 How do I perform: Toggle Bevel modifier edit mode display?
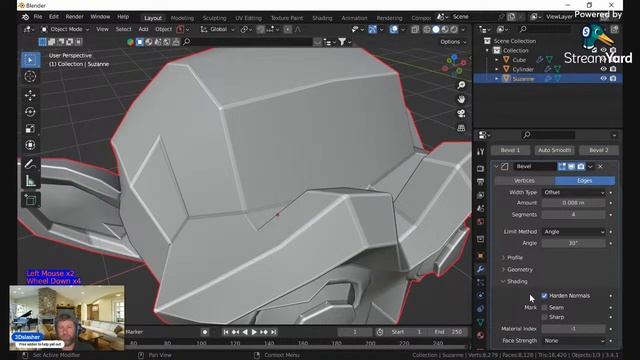(562, 167)
